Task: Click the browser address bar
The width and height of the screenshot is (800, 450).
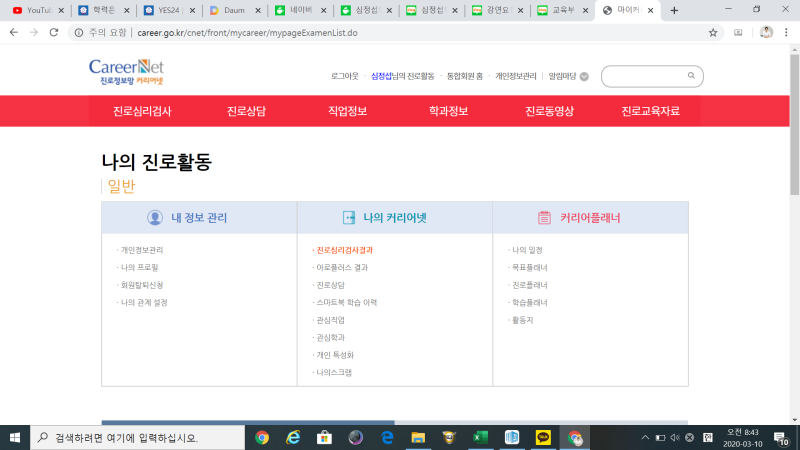Action: (398, 33)
